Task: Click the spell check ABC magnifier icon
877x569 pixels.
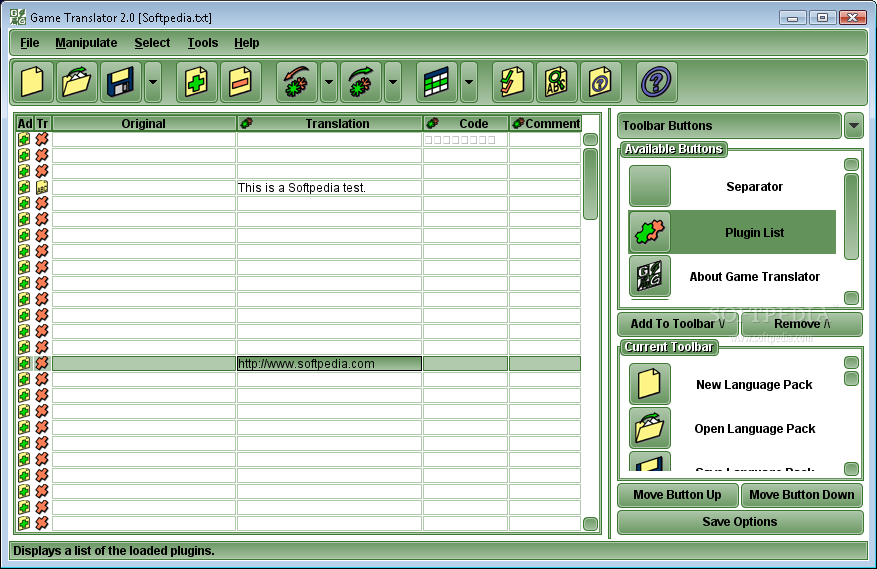Action: coord(557,82)
